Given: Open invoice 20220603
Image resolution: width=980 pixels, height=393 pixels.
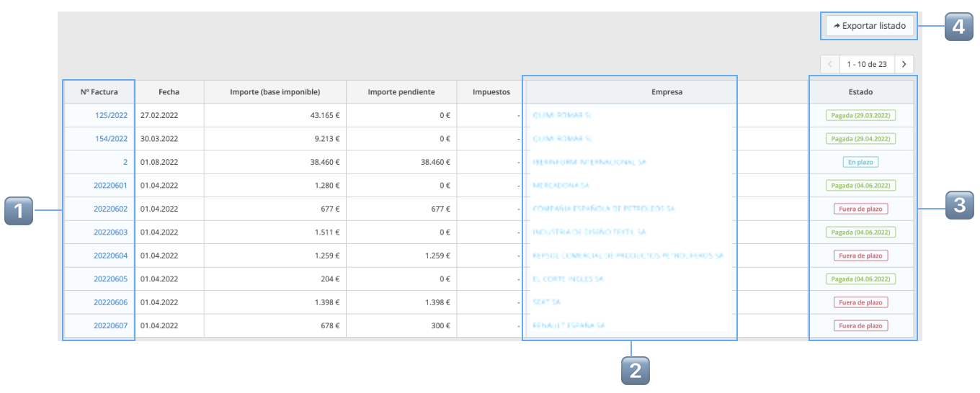Looking at the screenshot, I should [110, 232].
